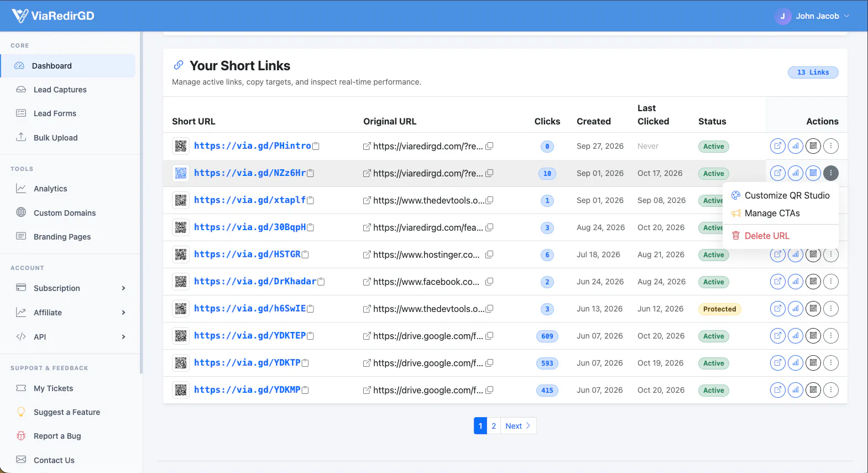The width and height of the screenshot is (868, 473).
Task: Open QR code thumbnail for PHintro link
Action: point(181,146)
